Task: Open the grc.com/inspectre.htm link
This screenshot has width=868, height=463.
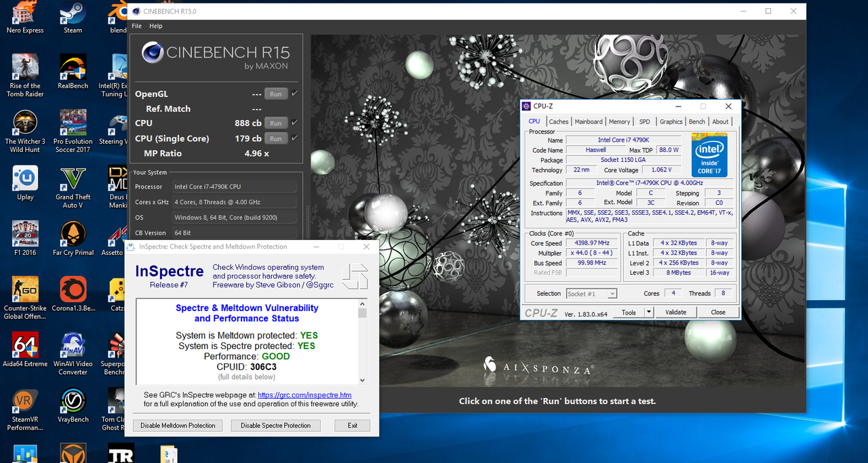Action: 304,395
